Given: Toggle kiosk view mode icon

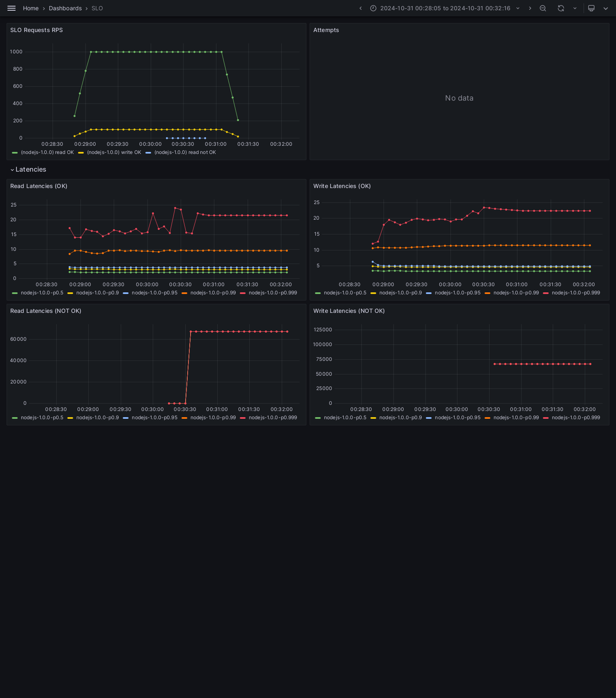Looking at the screenshot, I should pos(591,8).
